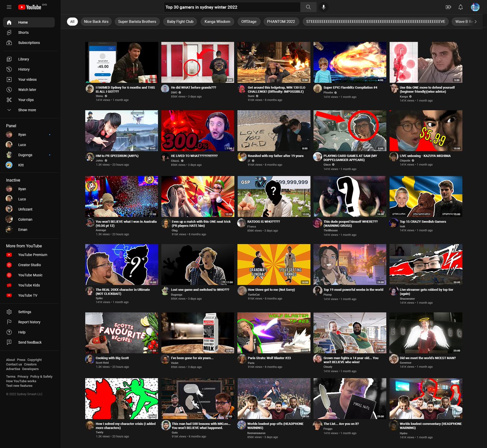Select OffStage filter chip
Screen dimensions: 487x448
click(x=249, y=22)
